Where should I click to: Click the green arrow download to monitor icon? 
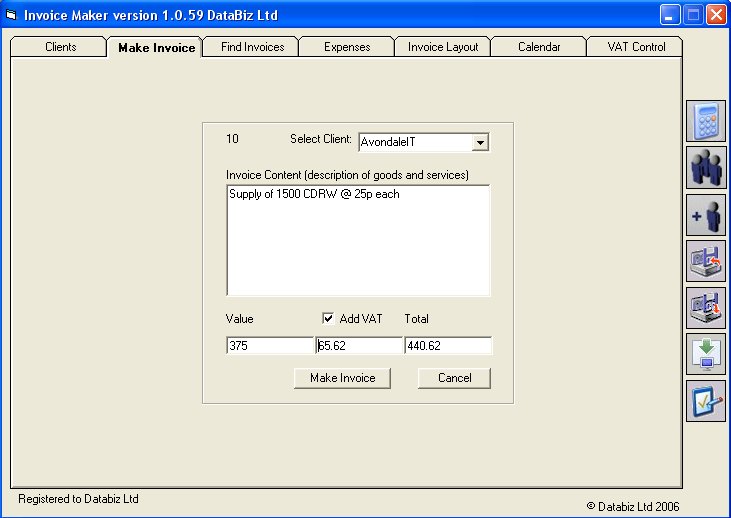click(x=705, y=354)
